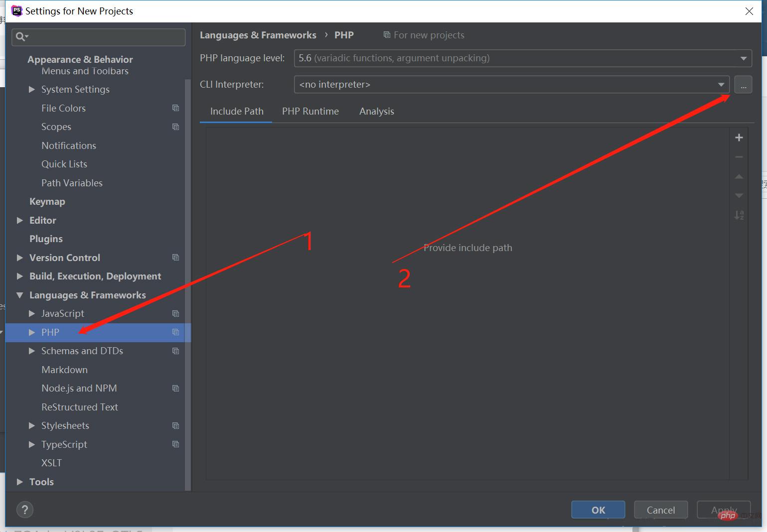Open CLI Interpreter dropdown
This screenshot has height=532, width=767.
(512, 85)
